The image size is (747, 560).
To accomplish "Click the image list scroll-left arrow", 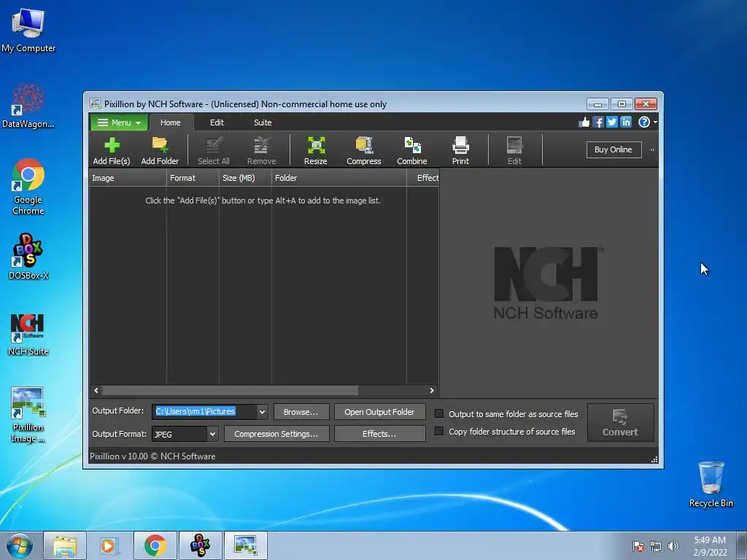I will (x=96, y=391).
